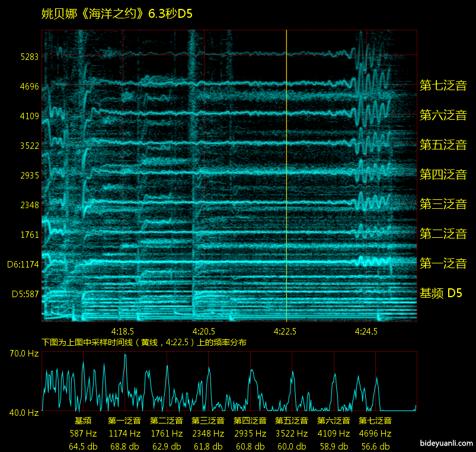476x452 pixels.
Task: Click the 第七泛音 label on the right
Action: [x=443, y=85]
